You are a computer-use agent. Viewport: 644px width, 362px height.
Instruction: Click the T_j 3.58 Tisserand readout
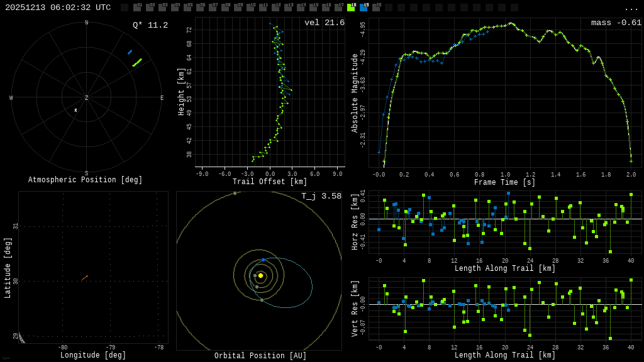click(x=321, y=196)
